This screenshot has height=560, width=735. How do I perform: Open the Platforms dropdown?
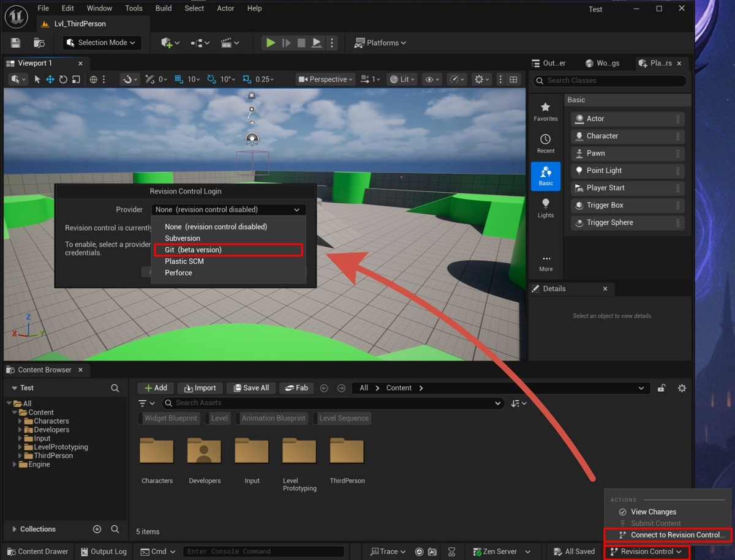(x=380, y=43)
